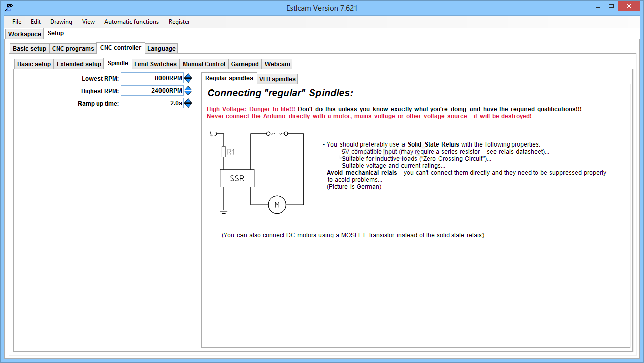Viewport: 644px width, 363px height.
Task: Click the 'Avoid mechanical relais' text
Action: pyautogui.click(x=363, y=173)
